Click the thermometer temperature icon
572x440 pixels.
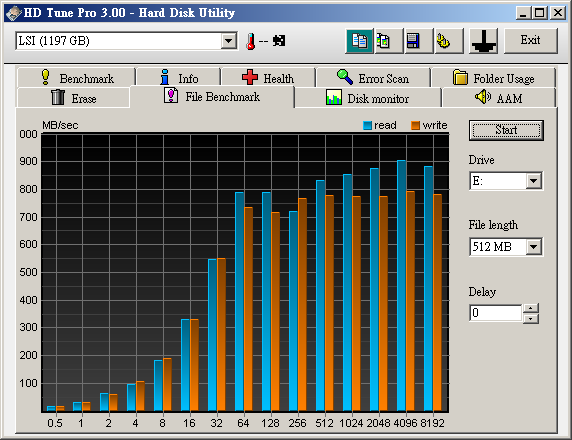click(x=250, y=41)
